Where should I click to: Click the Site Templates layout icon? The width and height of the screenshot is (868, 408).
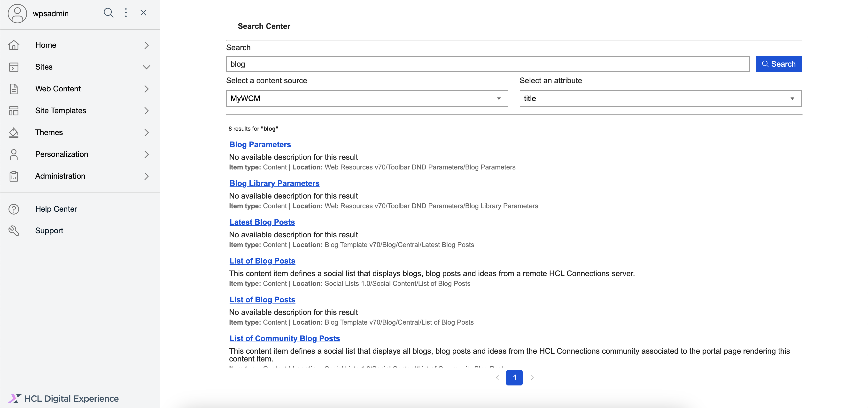coord(14,111)
